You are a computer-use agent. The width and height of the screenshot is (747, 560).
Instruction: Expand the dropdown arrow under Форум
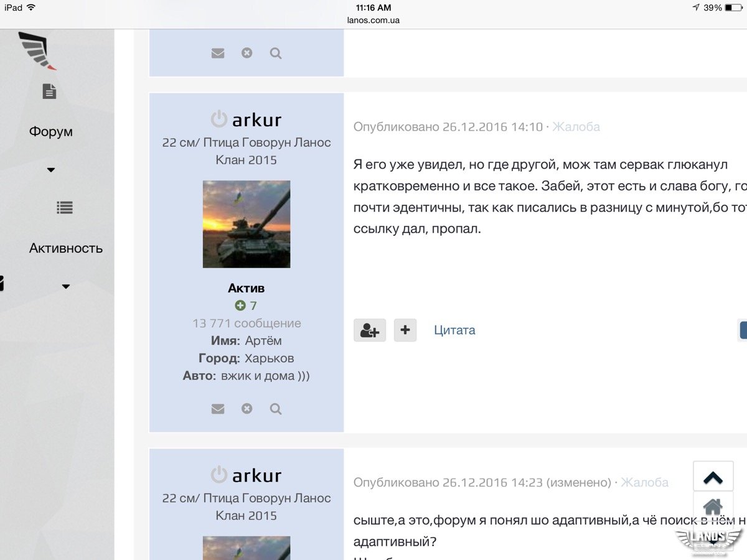pyautogui.click(x=51, y=170)
